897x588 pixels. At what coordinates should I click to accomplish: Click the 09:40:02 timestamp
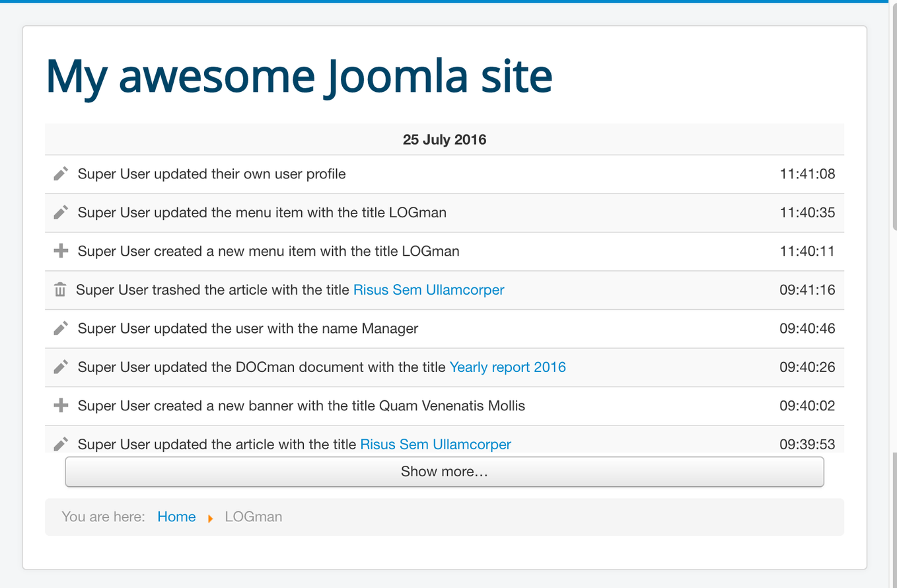pyautogui.click(x=807, y=406)
